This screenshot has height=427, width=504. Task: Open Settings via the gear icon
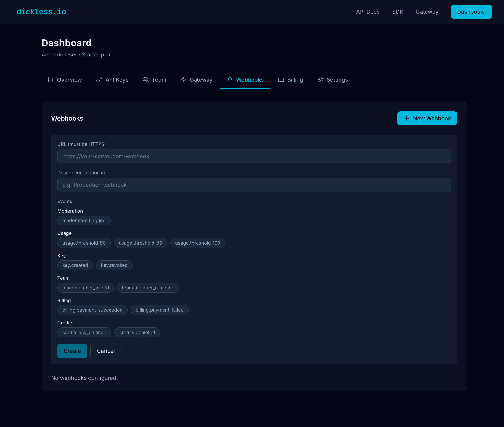point(320,80)
